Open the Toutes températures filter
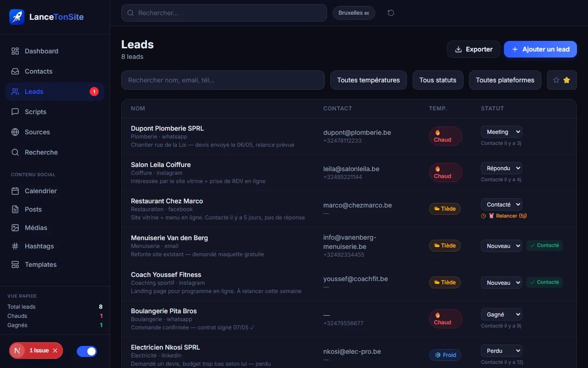 pyautogui.click(x=368, y=80)
